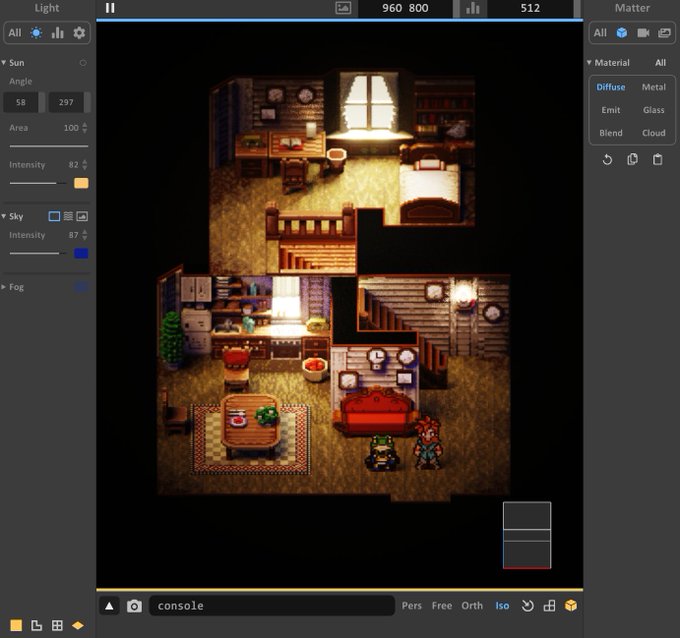This screenshot has height=638, width=680.
Task: Click the yellow diamond ground icon
Action: point(78,625)
